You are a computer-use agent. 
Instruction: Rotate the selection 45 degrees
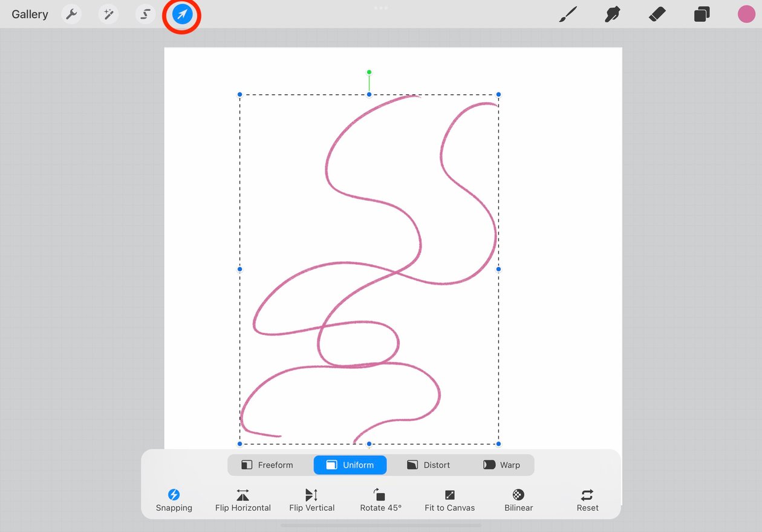[x=381, y=501]
